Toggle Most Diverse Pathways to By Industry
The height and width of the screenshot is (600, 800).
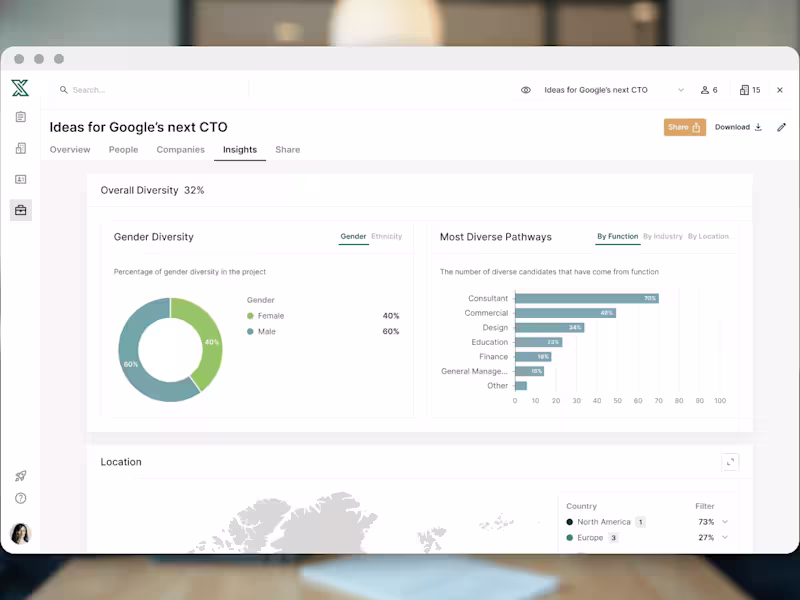click(662, 237)
